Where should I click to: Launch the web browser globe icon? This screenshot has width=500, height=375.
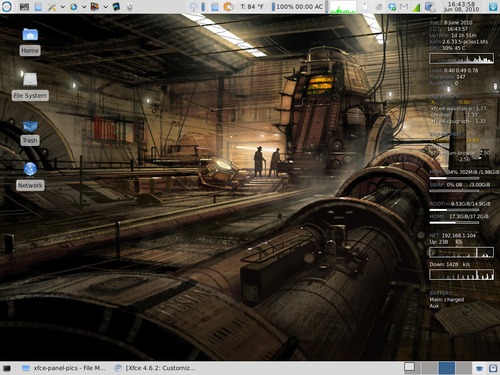point(74,7)
